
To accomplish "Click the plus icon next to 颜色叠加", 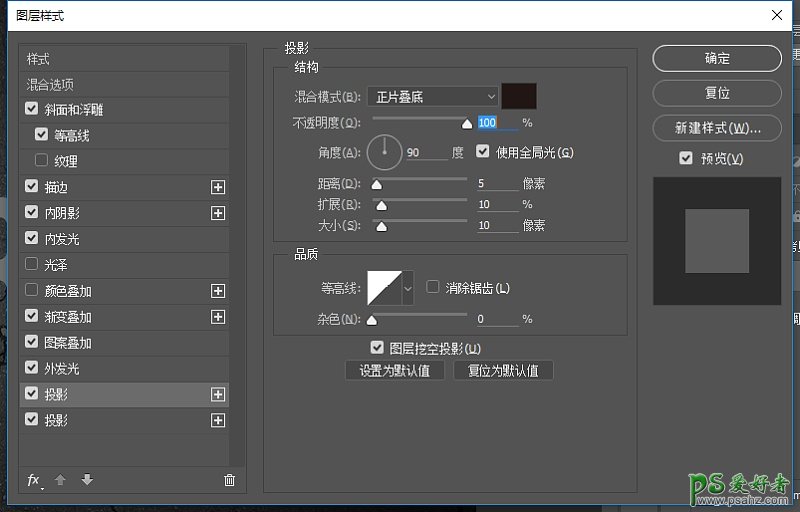I will [x=218, y=291].
